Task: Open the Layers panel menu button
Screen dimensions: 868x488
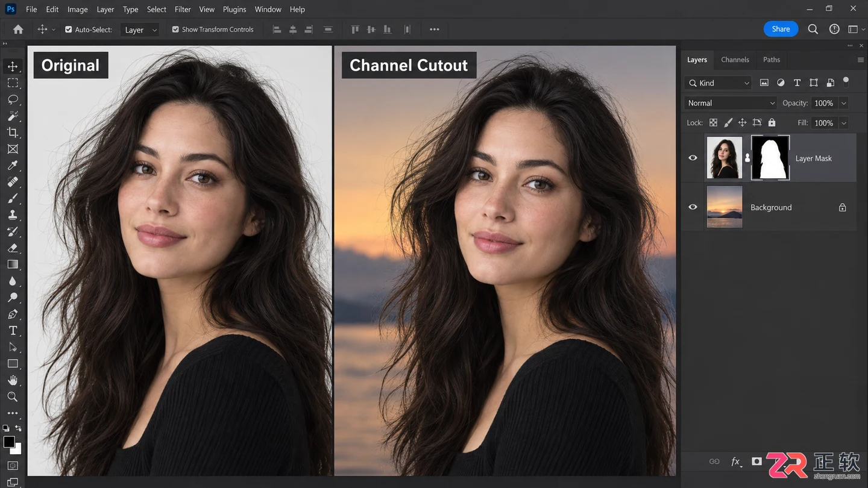Action: 860,60
